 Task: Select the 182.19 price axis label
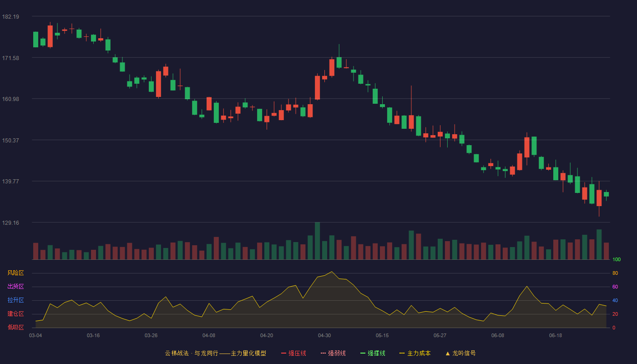pos(10,17)
